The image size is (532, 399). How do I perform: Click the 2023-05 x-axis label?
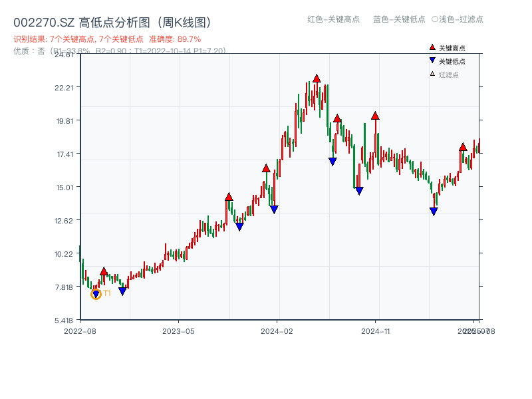(x=178, y=331)
